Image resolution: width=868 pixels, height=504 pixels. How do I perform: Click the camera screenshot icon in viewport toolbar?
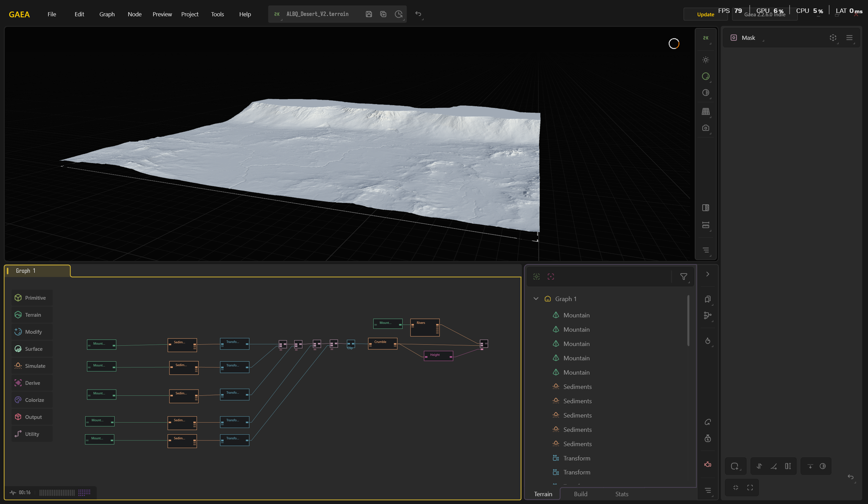click(706, 128)
